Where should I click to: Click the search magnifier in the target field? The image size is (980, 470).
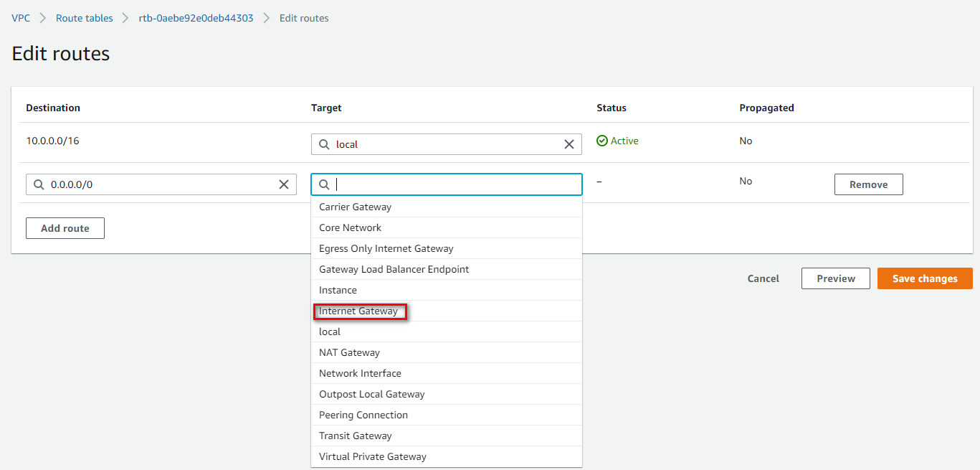point(324,184)
